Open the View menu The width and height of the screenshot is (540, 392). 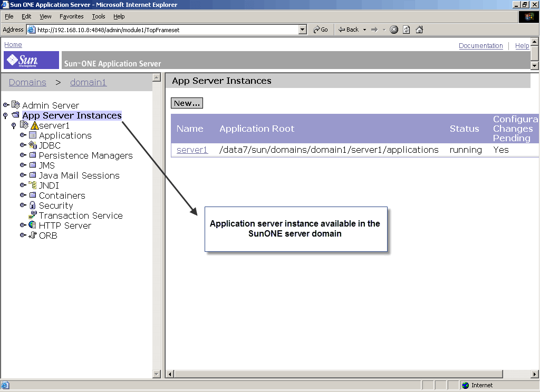45,16
